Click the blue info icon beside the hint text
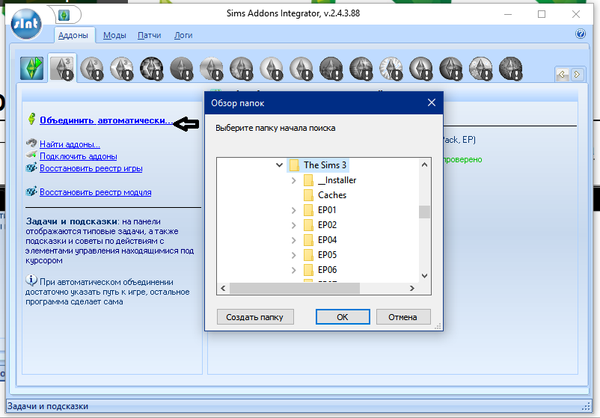The height and width of the screenshot is (418, 600). click(31, 280)
